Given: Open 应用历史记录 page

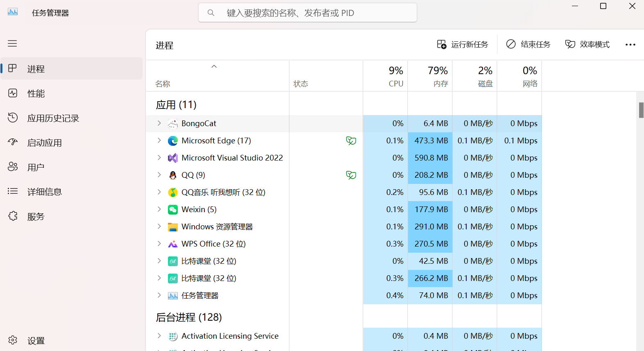Looking at the screenshot, I should 72,118.
